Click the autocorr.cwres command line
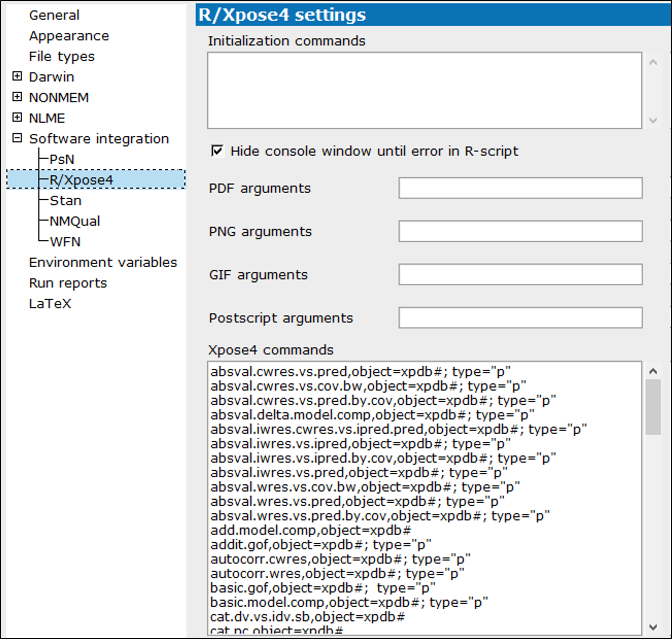This screenshot has height=639, width=672. (340, 559)
